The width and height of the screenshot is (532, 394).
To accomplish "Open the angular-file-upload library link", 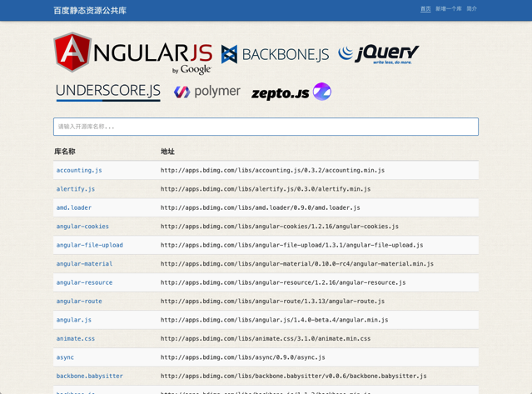I will [90, 245].
